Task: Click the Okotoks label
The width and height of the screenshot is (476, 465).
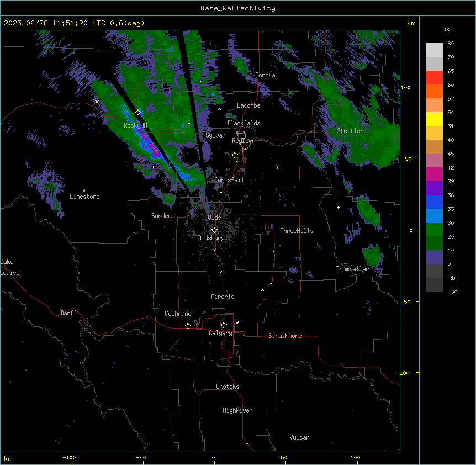Action: tap(228, 387)
